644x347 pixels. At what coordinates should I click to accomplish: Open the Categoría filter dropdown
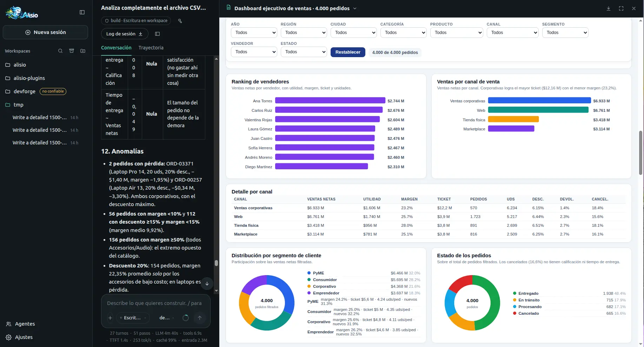click(404, 33)
